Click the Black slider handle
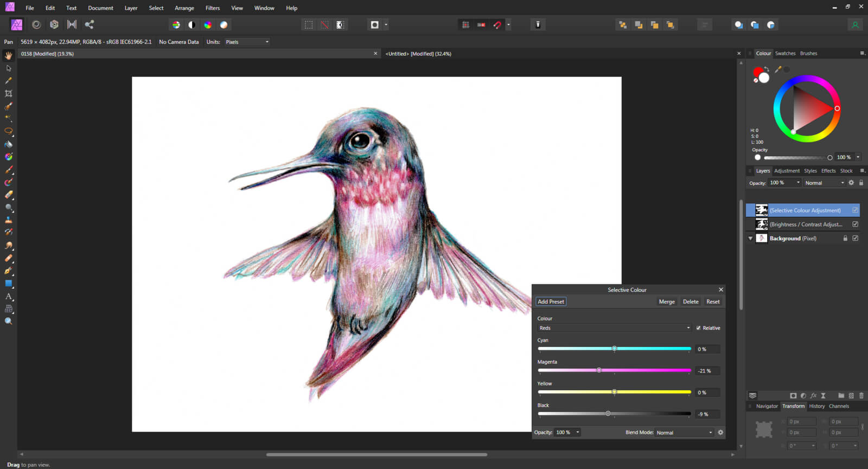 608,414
